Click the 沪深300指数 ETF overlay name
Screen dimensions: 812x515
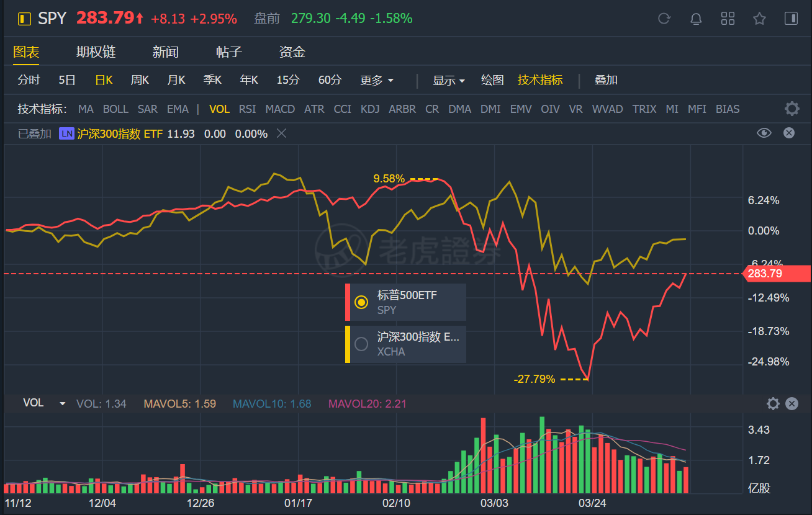(x=120, y=133)
